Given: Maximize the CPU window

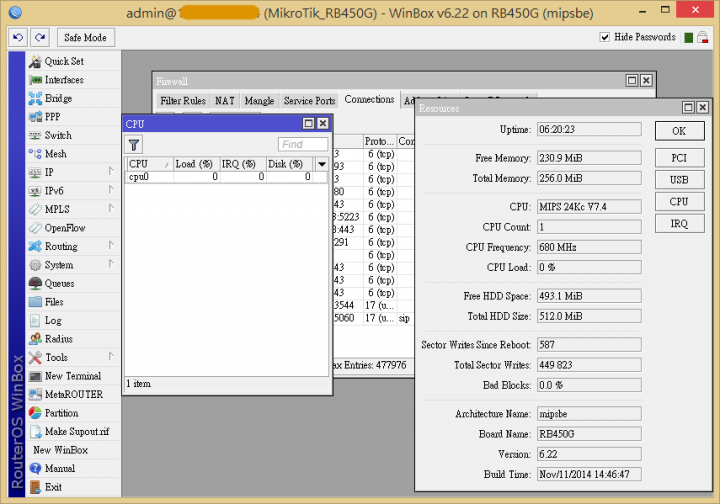Looking at the screenshot, I should point(309,123).
